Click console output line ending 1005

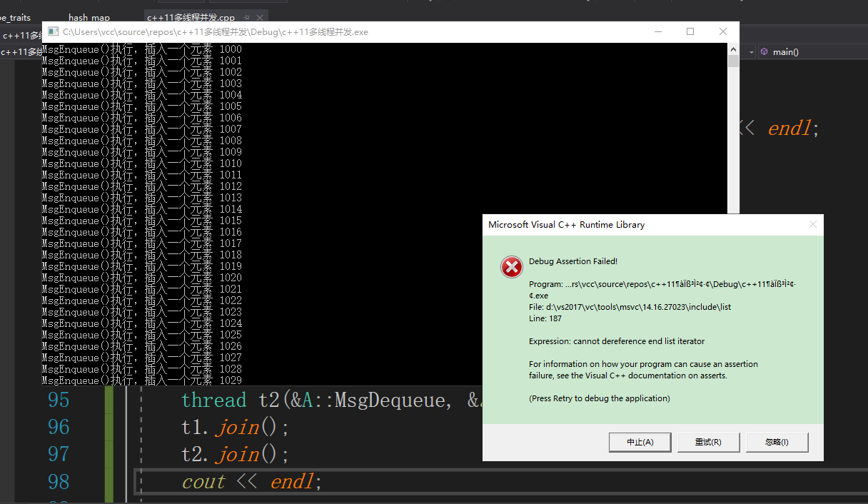[142, 106]
